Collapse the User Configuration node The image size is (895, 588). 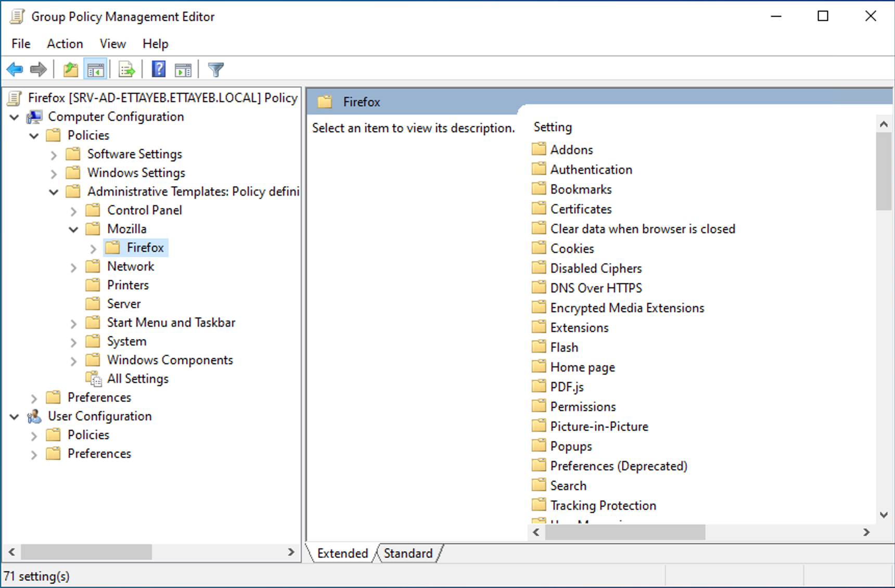click(15, 417)
